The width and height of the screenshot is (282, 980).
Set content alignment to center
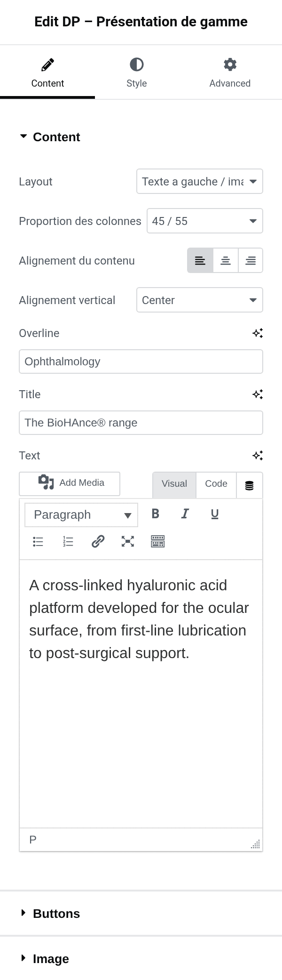click(x=226, y=261)
